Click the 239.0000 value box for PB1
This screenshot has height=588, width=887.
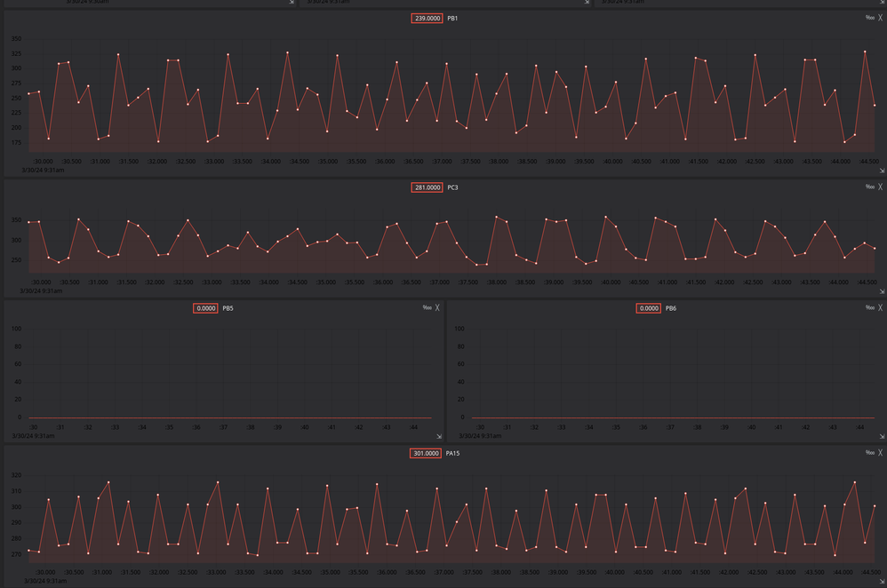[428, 18]
